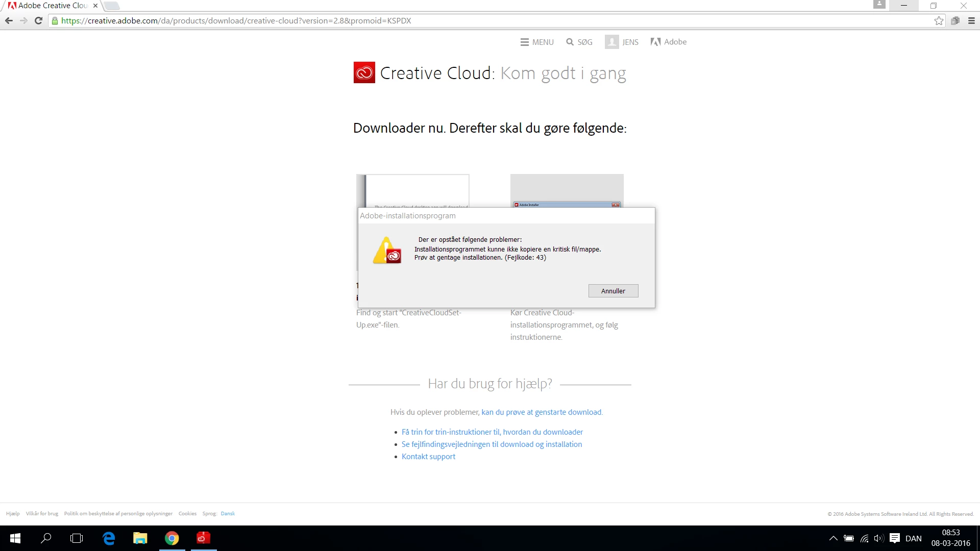Show hidden system tray icons
The width and height of the screenshot is (980, 551).
[833, 538]
